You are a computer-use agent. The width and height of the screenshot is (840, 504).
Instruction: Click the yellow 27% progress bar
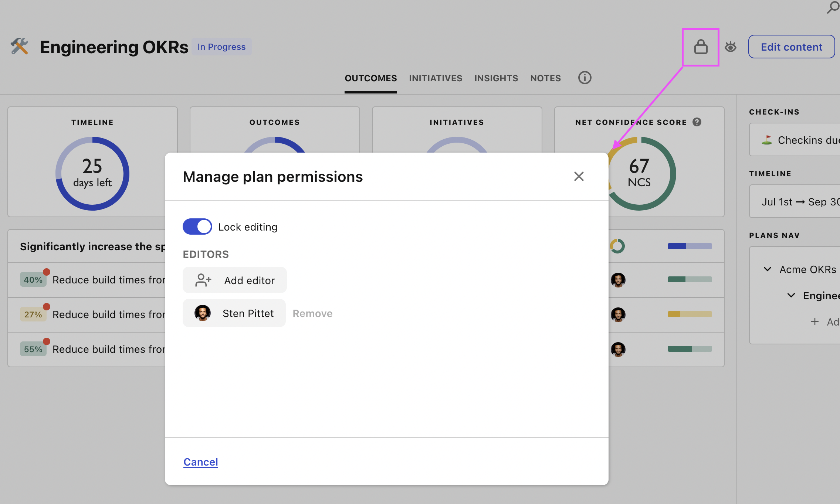pos(690,314)
